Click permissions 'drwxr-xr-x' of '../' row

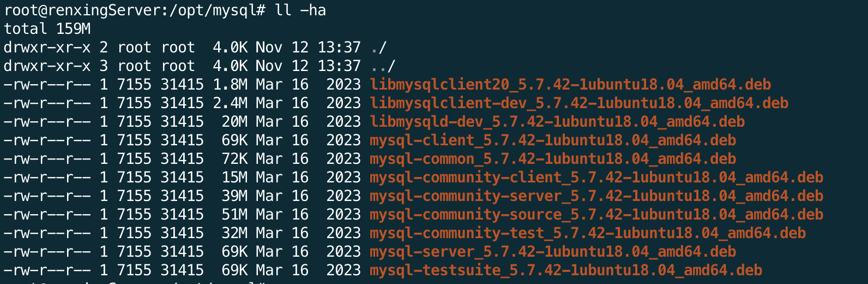pos(47,66)
